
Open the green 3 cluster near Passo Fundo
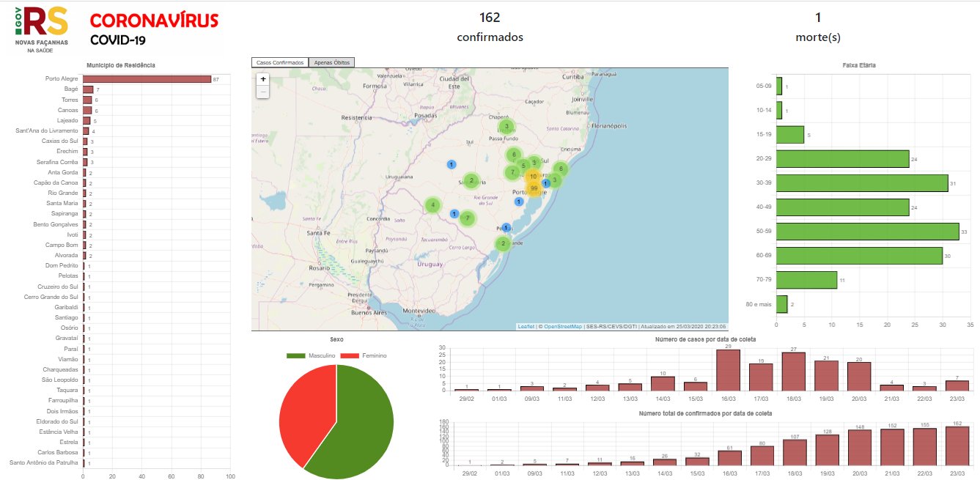[x=506, y=127]
